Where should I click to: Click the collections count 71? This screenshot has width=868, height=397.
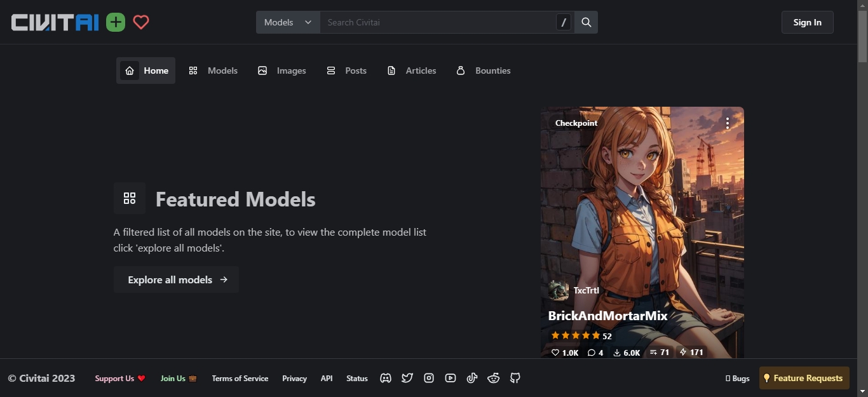pyautogui.click(x=660, y=352)
